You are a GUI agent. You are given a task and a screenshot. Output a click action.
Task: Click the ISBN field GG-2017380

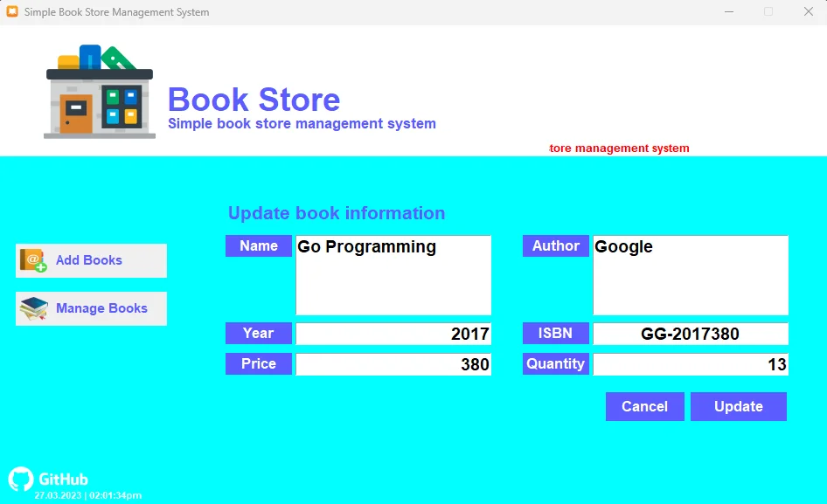point(691,334)
